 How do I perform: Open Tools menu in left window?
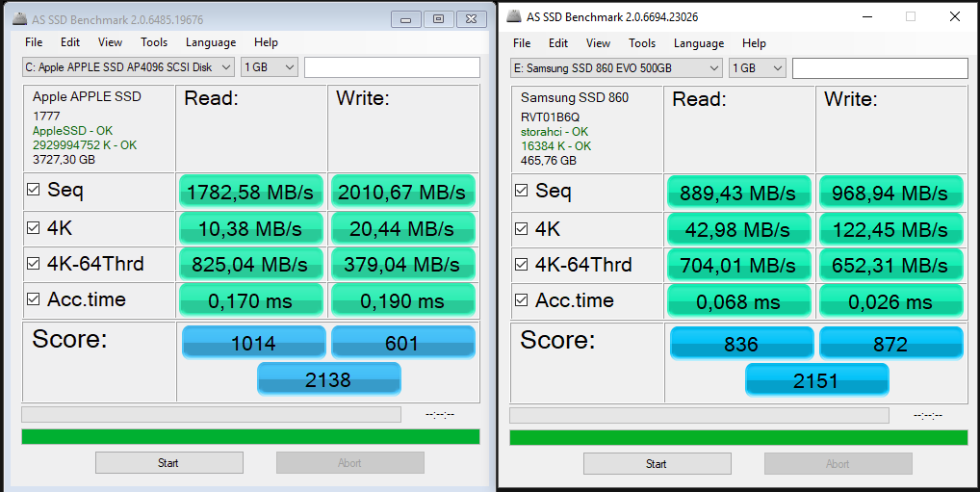point(154,42)
